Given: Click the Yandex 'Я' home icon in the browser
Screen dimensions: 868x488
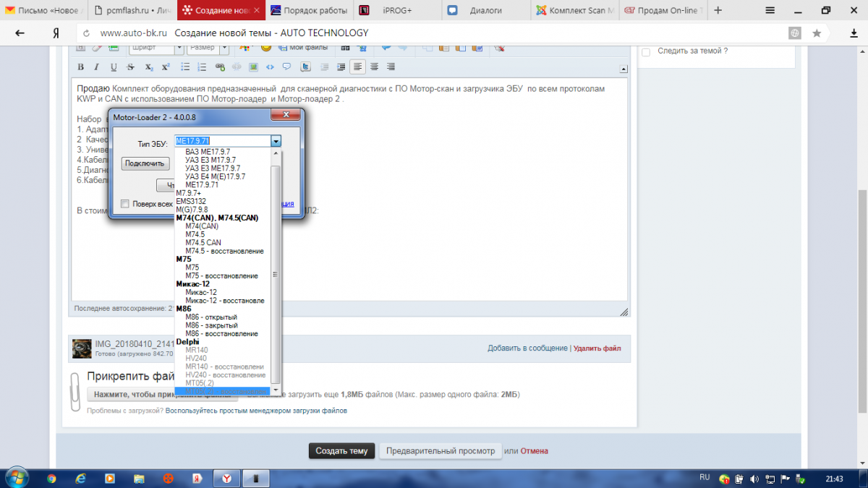Looking at the screenshot, I should coord(56,33).
